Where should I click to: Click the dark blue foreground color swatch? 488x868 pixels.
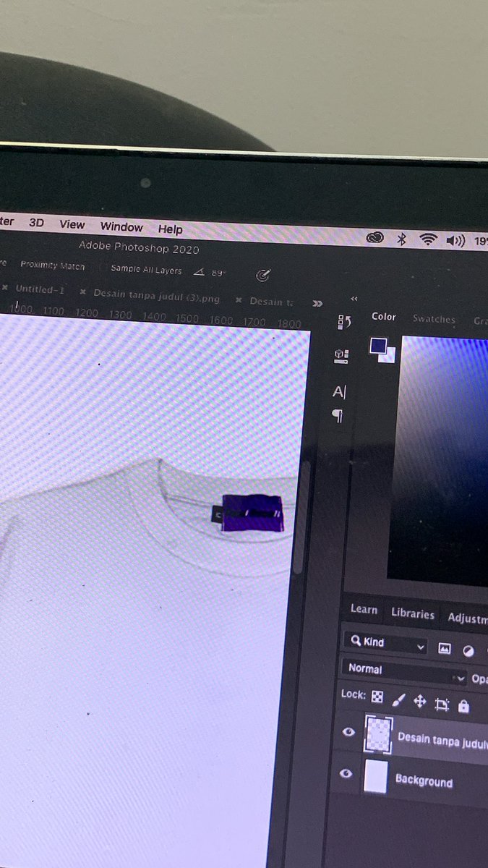[x=377, y=345]
